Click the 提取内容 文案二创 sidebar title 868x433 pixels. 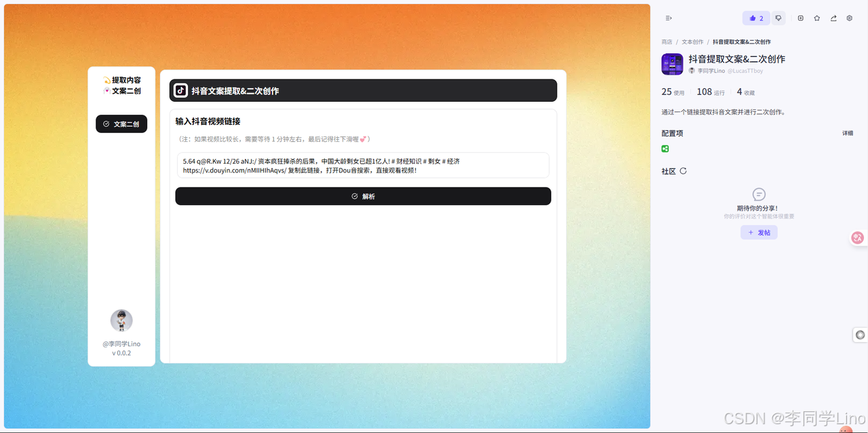(x=121, y=85)
